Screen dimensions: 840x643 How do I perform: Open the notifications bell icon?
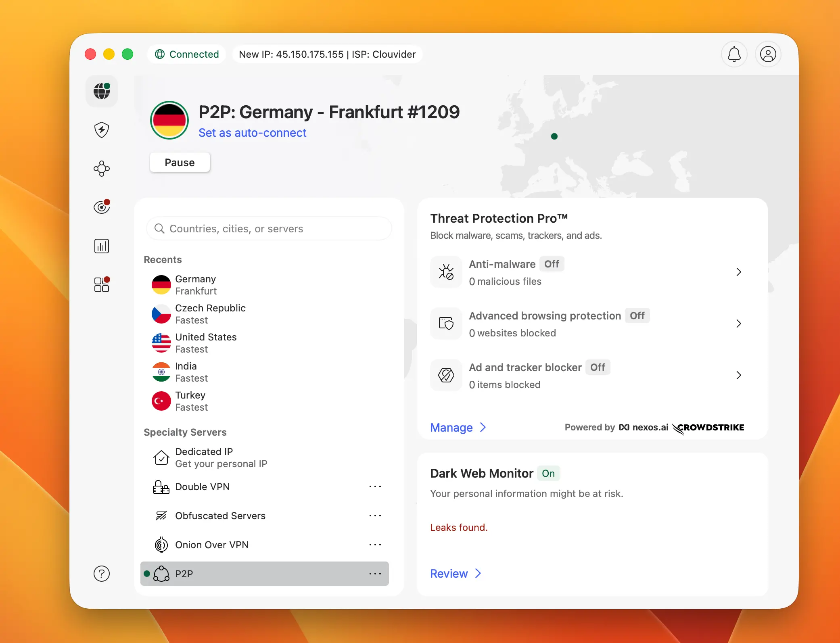pyautogui.click(x=734, y=54)
